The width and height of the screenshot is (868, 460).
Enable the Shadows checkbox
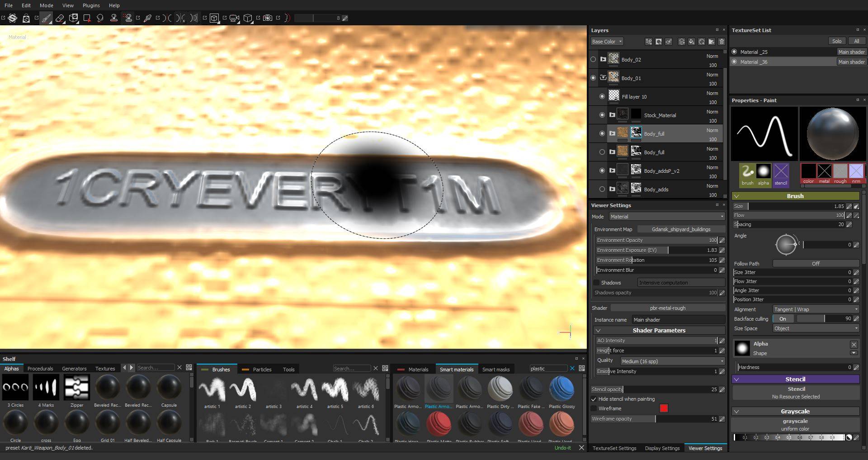coord(596,282)
